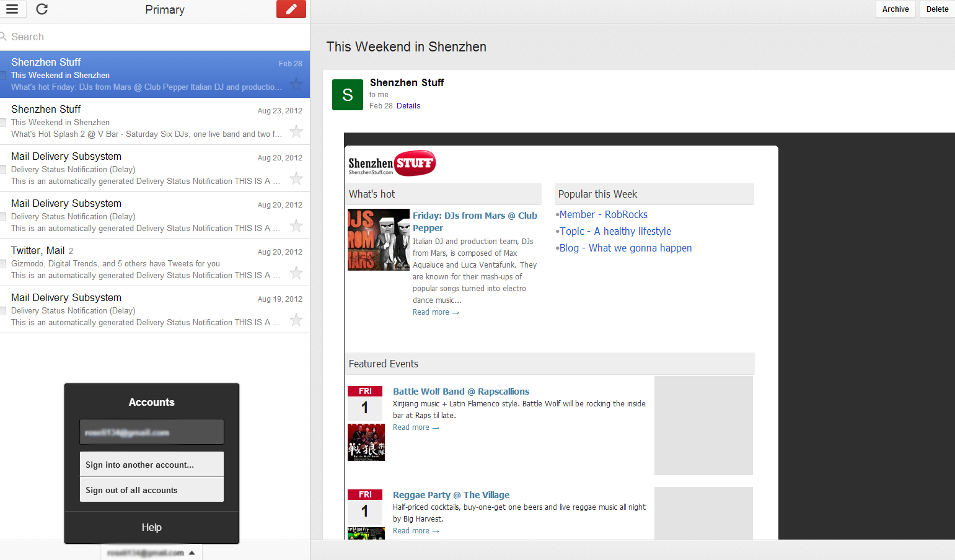The height and width of the screenshot is (560, 955).
Task: Click the 'What's hot' section heading
Action: point(372,194)
